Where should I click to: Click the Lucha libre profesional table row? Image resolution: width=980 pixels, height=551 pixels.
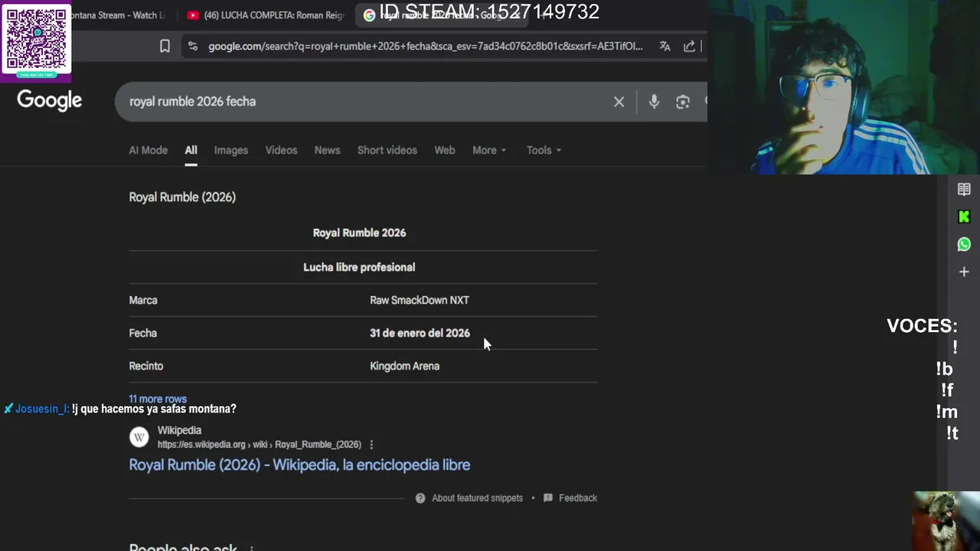363,267
